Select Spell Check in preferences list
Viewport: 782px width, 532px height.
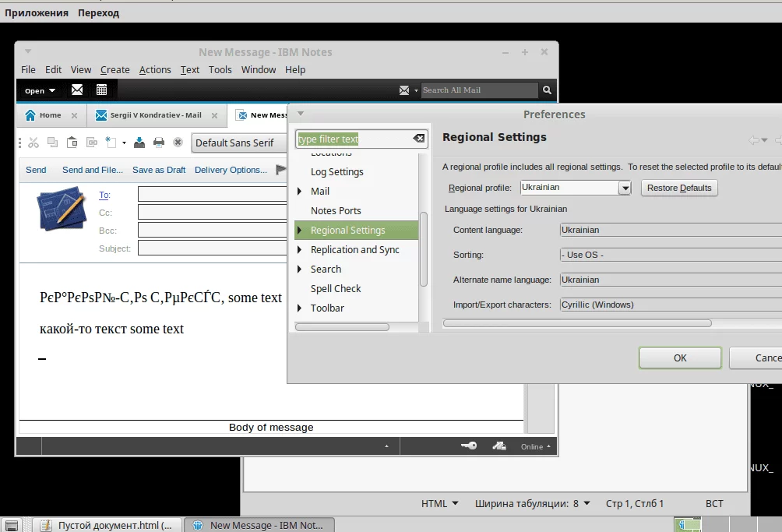(x=336, y=288)
